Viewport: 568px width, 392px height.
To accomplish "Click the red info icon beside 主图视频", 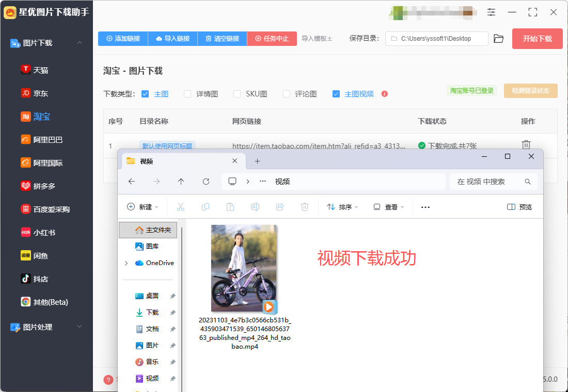I will pos(384,94).
